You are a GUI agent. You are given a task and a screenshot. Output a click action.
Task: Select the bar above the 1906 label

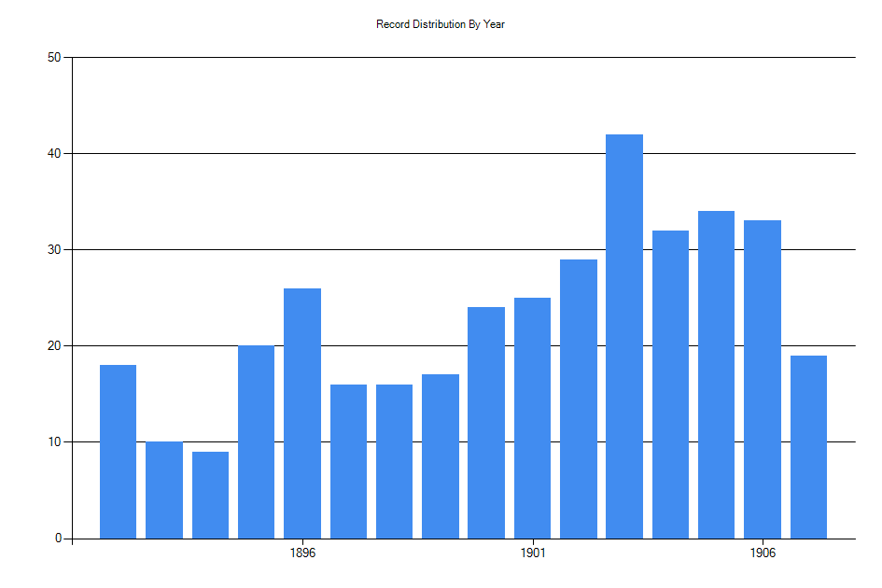click(763, 379)
